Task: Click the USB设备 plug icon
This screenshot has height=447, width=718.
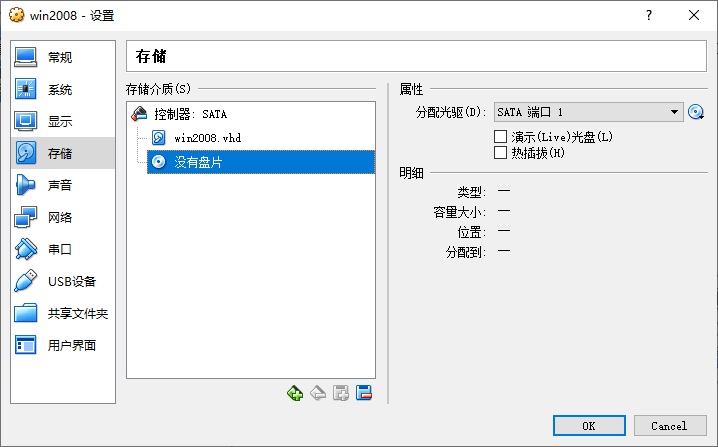Action: [x=26, y=281]
